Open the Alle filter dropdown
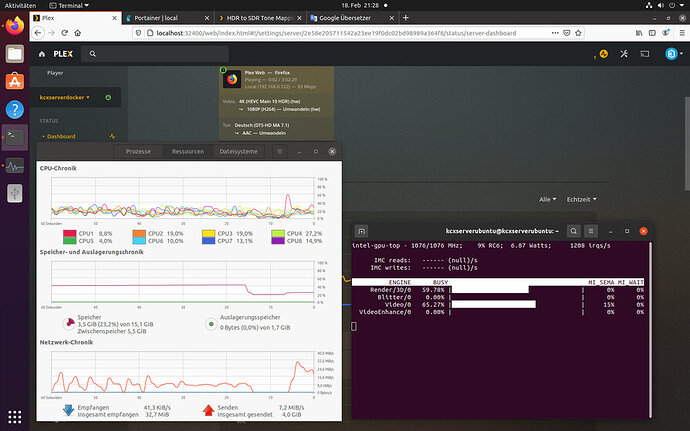The image size is (690, 431). (547, 199)
